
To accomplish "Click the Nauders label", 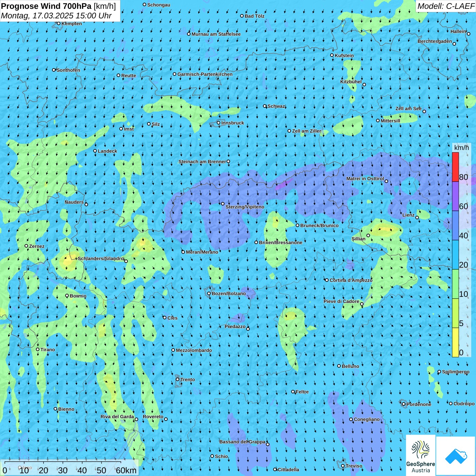I will (74, 202).
